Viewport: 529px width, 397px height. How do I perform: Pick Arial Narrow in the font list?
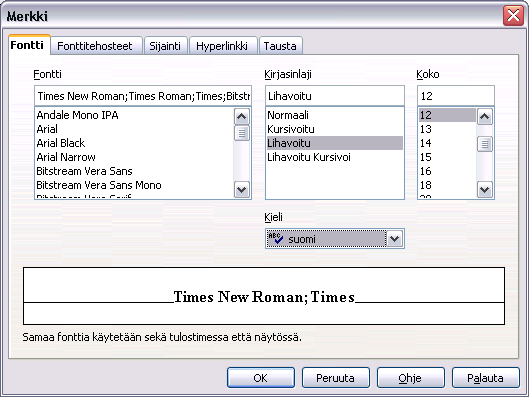tap(134, 157)
